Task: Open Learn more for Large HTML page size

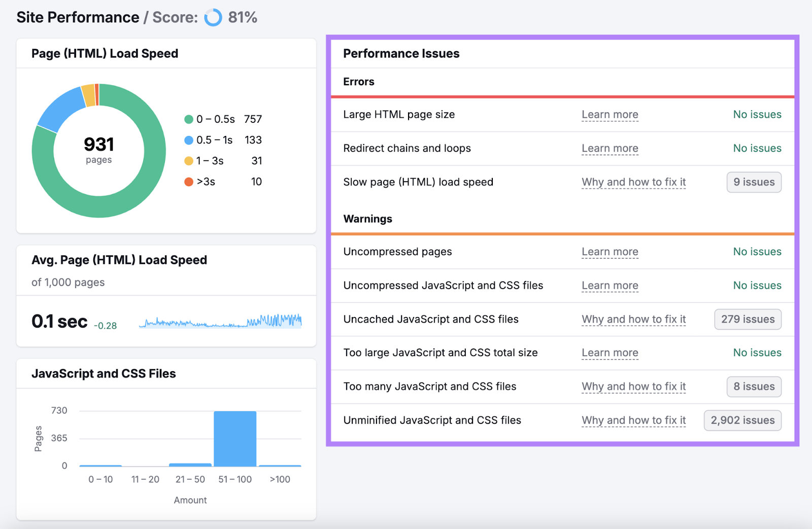Action: coord(610,115)
